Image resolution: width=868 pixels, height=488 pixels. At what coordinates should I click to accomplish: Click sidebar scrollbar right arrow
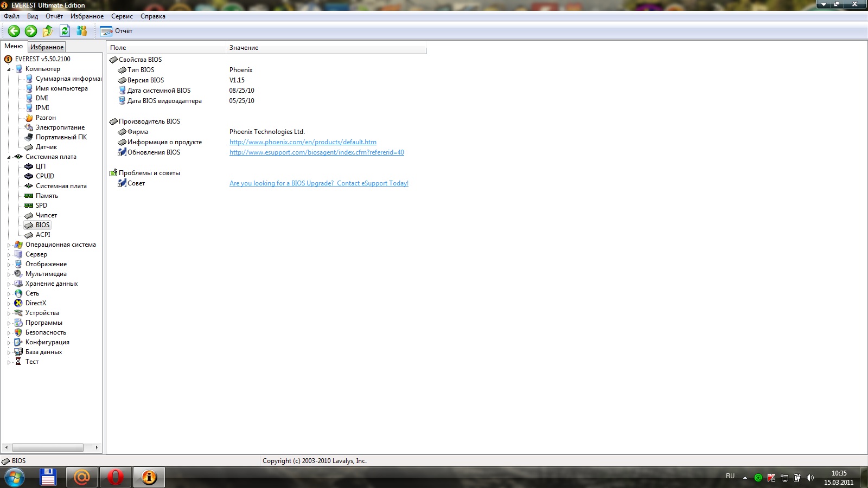97,447
